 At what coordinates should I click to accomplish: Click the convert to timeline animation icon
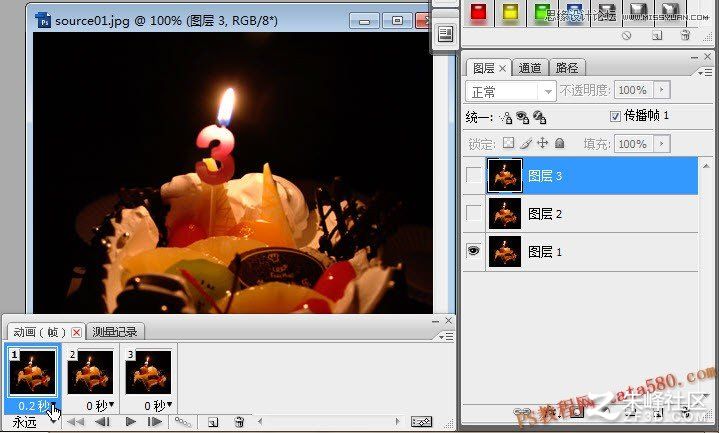[421, 421]
